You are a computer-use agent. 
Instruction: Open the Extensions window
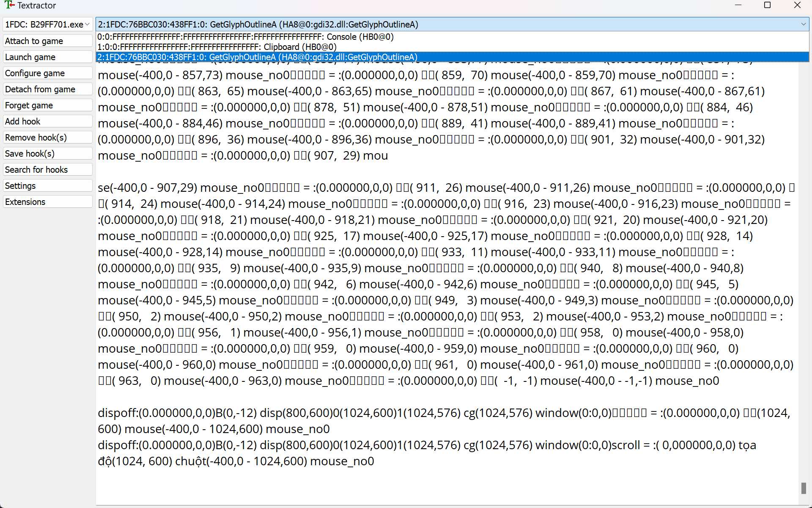(47, 202)
